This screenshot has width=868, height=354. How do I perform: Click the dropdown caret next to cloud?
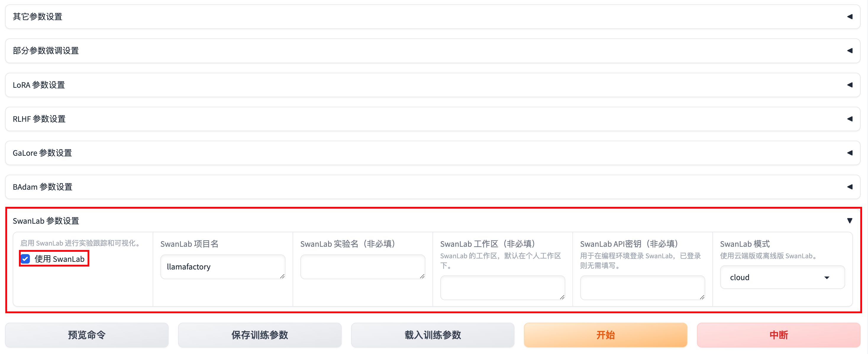tap(827, 277)
